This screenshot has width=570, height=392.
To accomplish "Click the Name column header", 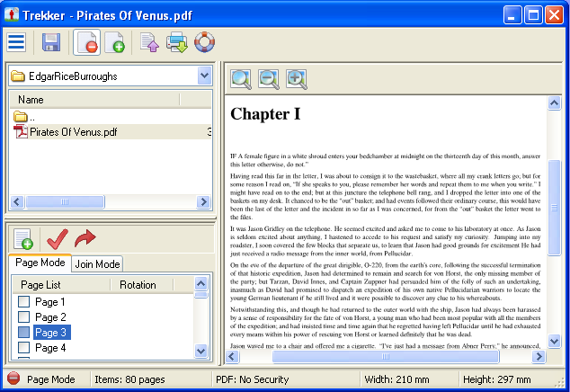I will point(94,99).
